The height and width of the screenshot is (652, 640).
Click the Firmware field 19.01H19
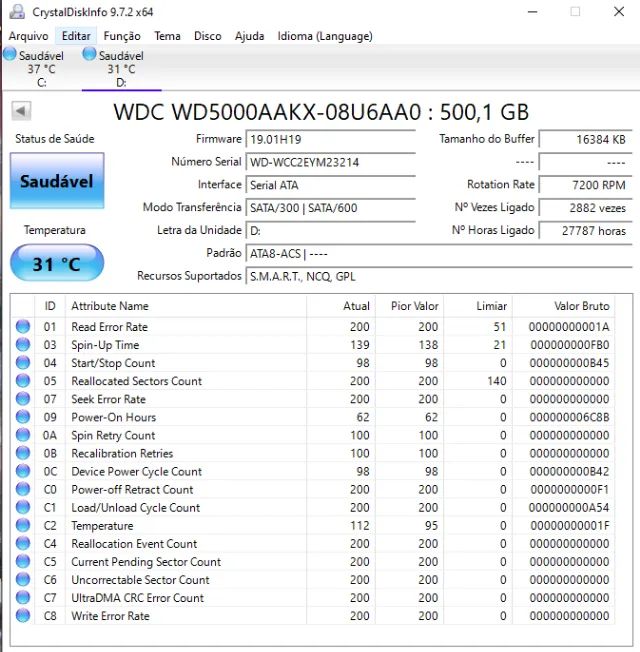pyautogui.click(x=331, y=139)
